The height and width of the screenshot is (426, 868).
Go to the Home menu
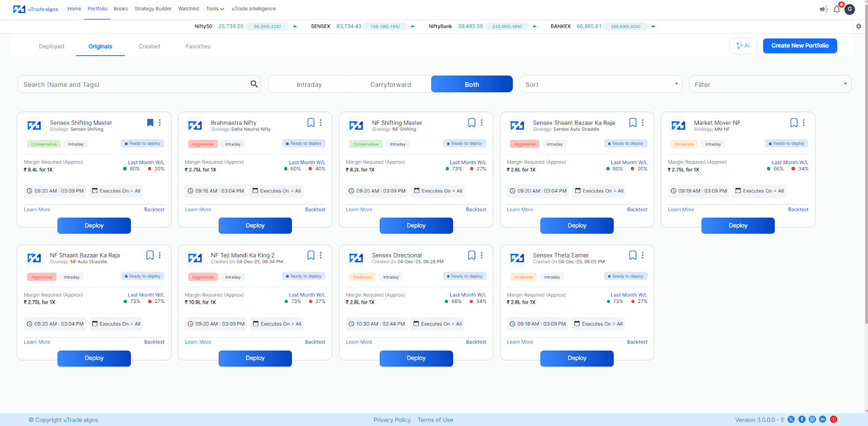click(x=74, y=9)
